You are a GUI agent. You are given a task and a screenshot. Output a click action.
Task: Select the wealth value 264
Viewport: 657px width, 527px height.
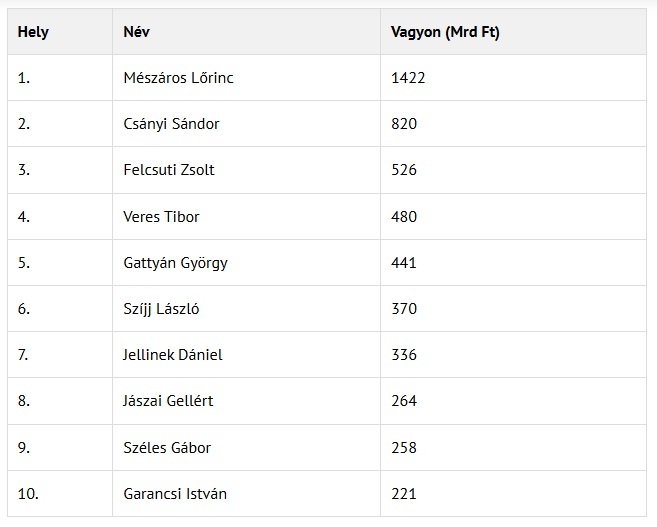click(x=405, y=401)
